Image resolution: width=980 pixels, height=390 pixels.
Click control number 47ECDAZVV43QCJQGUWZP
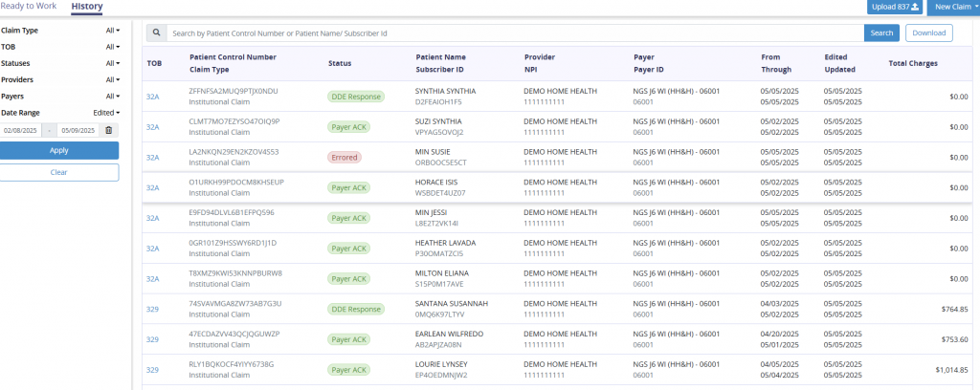(234, 334)
